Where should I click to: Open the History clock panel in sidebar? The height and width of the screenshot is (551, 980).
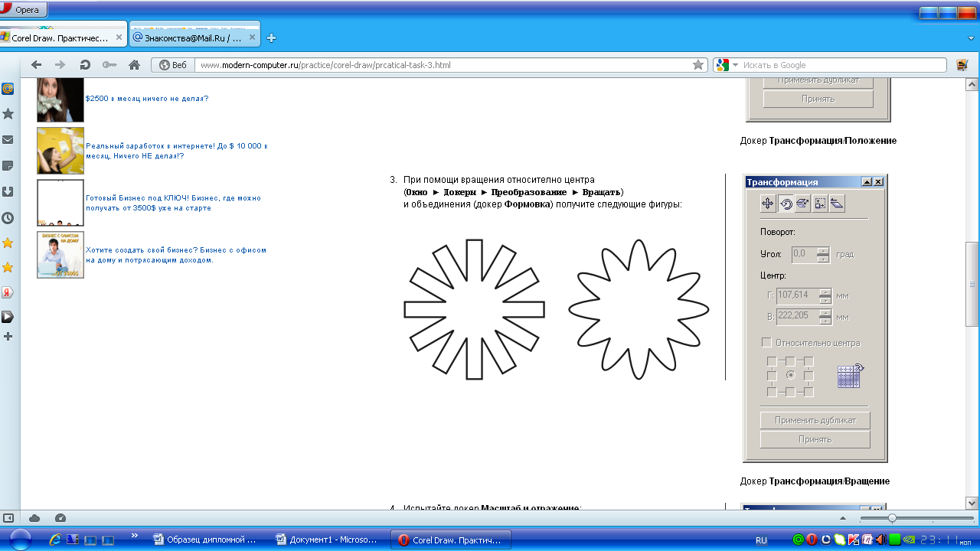(x=8, y=218)
